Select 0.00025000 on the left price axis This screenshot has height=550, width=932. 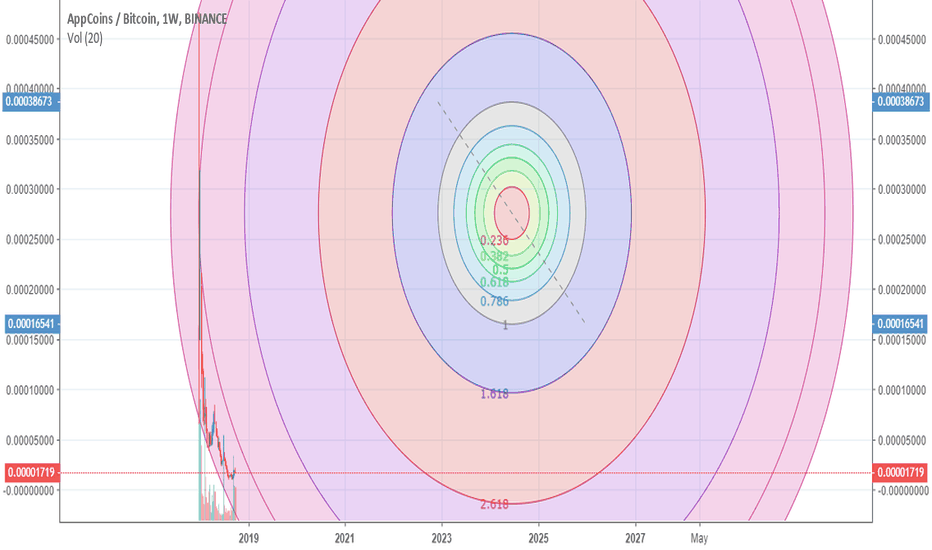pos(30,240)
